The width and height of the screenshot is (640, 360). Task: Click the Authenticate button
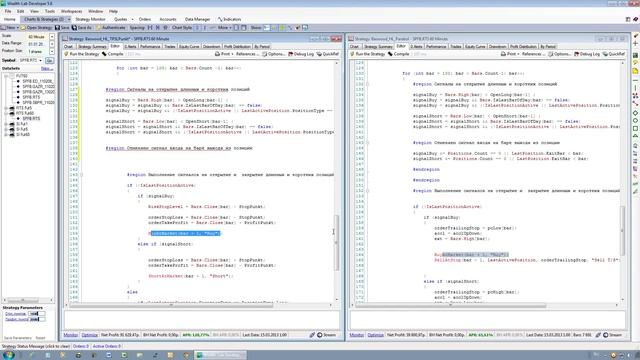[x=111, y=28]
